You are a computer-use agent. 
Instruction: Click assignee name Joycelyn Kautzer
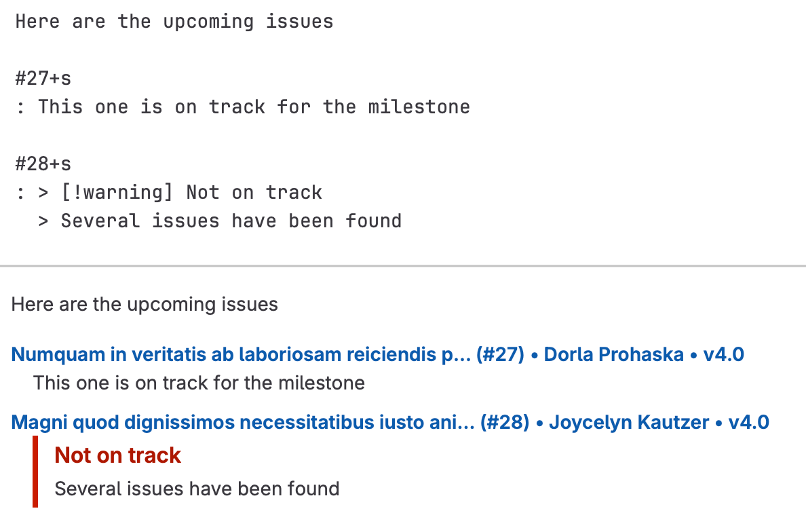628,423
